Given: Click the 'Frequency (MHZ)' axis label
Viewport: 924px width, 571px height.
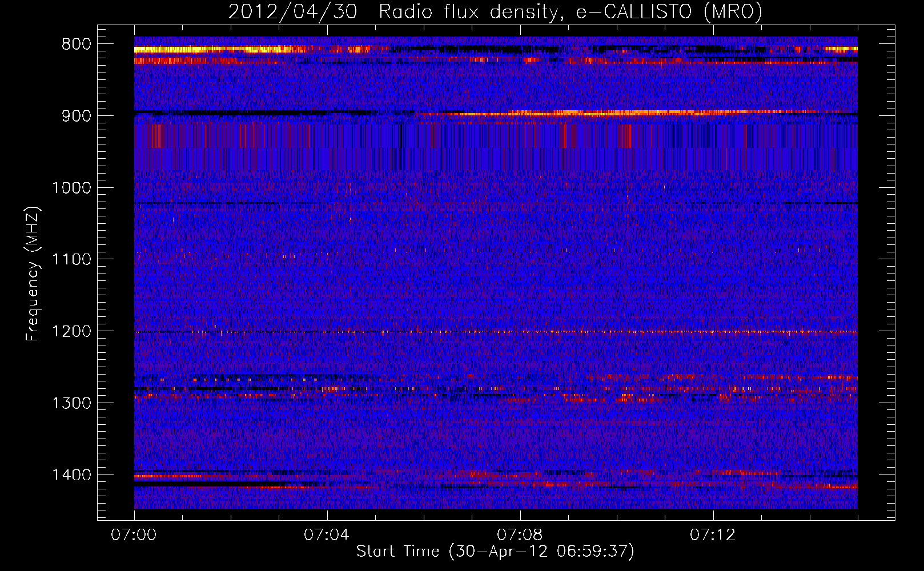Looking at the screenshot, I should (33, 274).
